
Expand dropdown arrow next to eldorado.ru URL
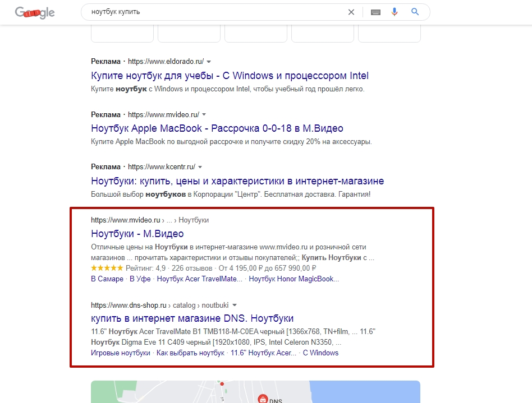coord(209,62)
